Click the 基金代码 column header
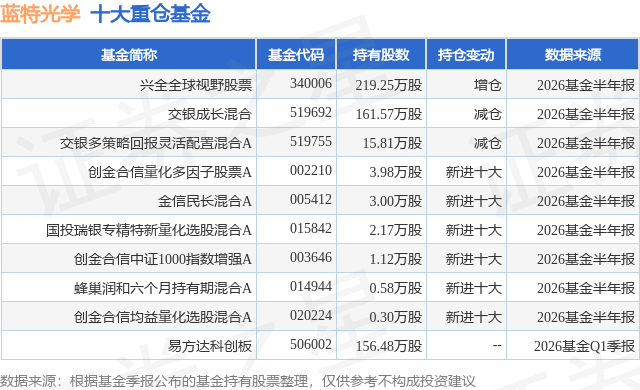Image resolution: width=640 pixels, height=390 pixels. pyautogui.click(x=296, y=55)
